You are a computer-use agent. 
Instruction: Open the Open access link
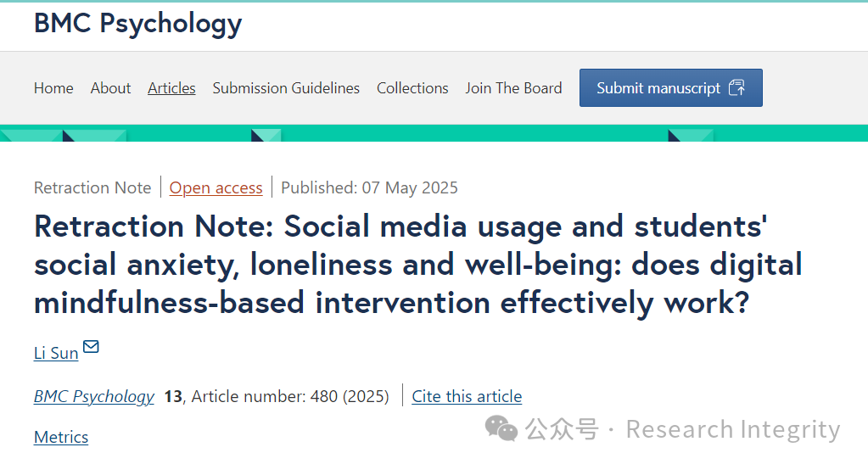pos(216,187)
